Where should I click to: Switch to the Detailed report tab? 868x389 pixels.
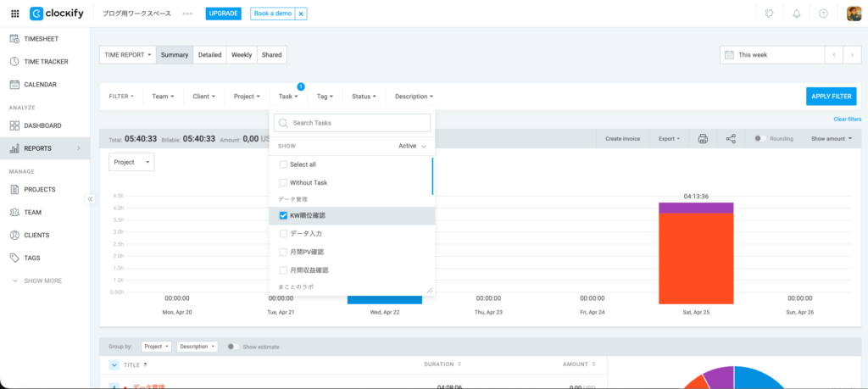(209, 55)
